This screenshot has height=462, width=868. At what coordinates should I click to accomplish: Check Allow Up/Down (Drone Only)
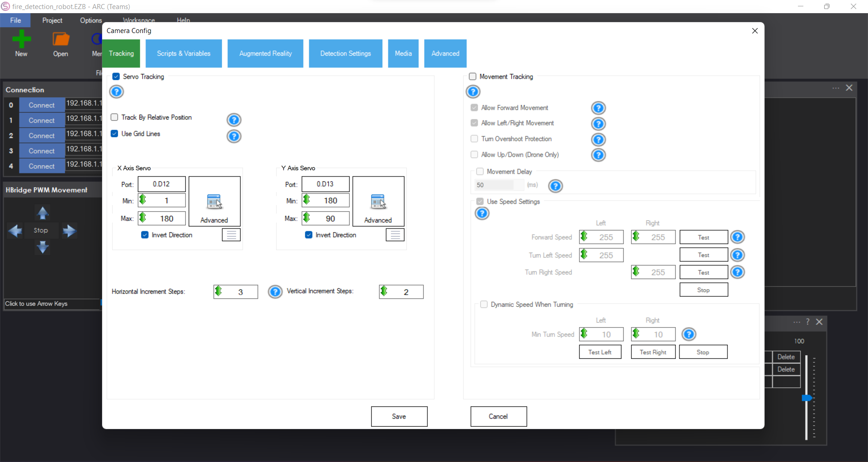pyautogui.click(x=474, y=154)
